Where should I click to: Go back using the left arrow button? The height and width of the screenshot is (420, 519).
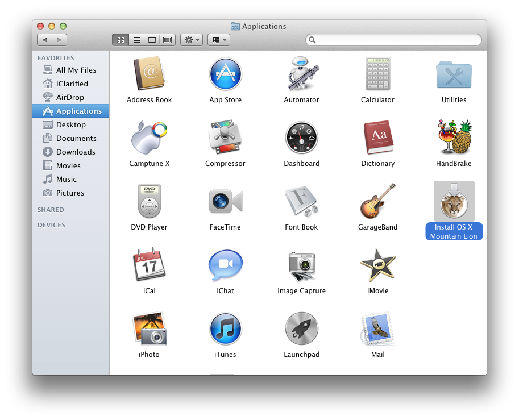coord(45,40)
